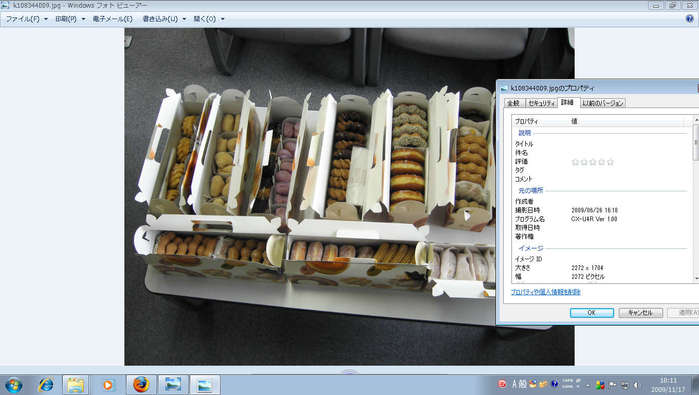Click the CX-U4R Ver 1.00 value
699x395 pixels.
[594, 219]
